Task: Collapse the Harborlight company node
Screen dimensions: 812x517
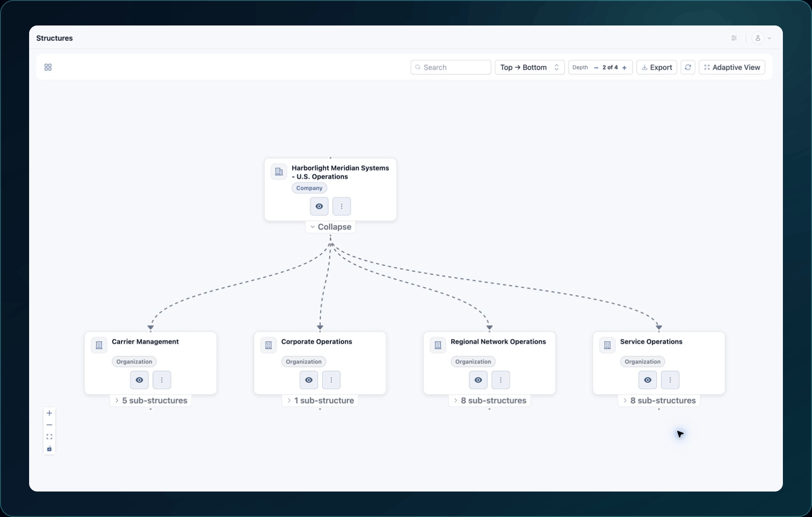Action: pos(330,227)
